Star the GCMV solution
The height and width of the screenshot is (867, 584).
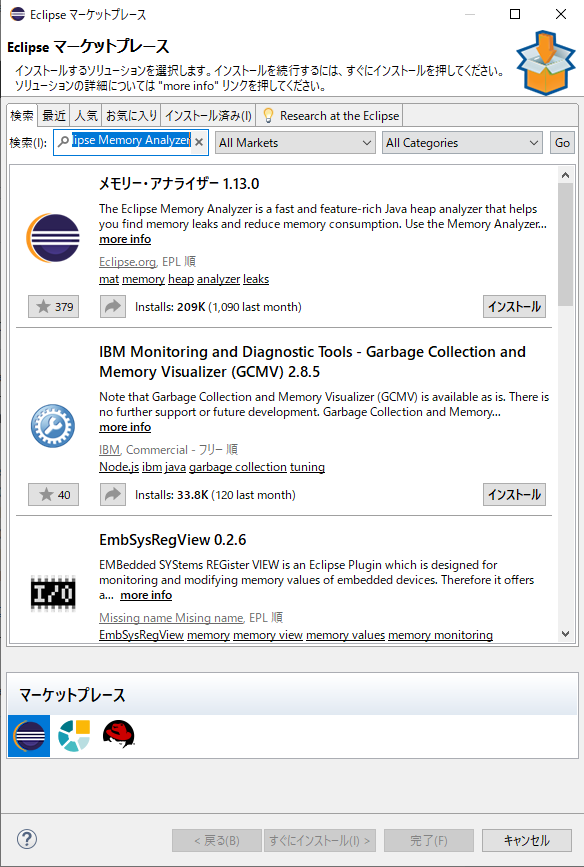pyautogui.click(x=52, y=494)
